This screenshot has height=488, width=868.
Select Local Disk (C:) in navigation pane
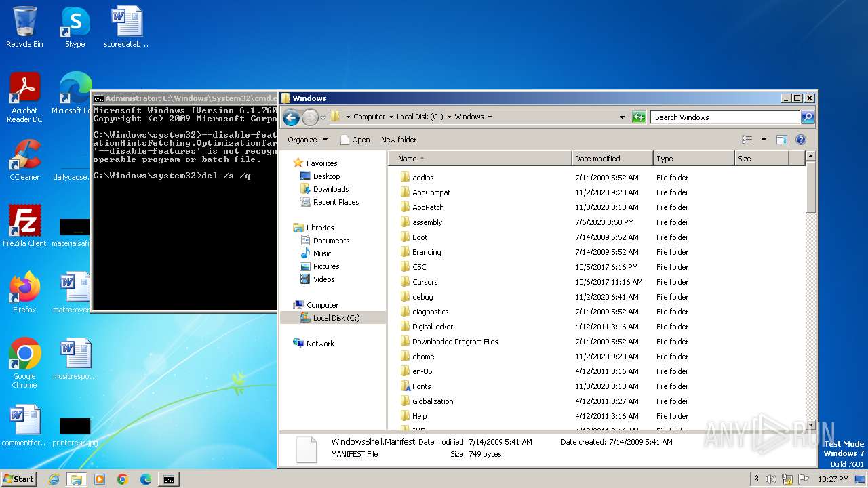pyautogui.click(x=336, y=318)
